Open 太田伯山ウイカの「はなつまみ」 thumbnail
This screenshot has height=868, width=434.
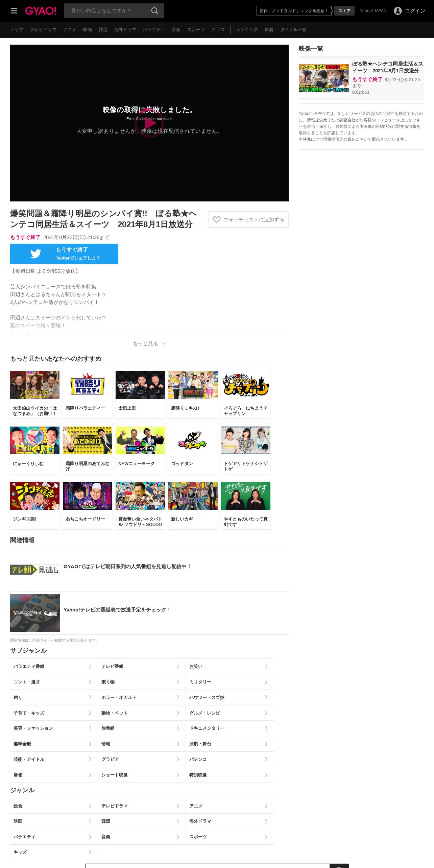click(35, 385)
